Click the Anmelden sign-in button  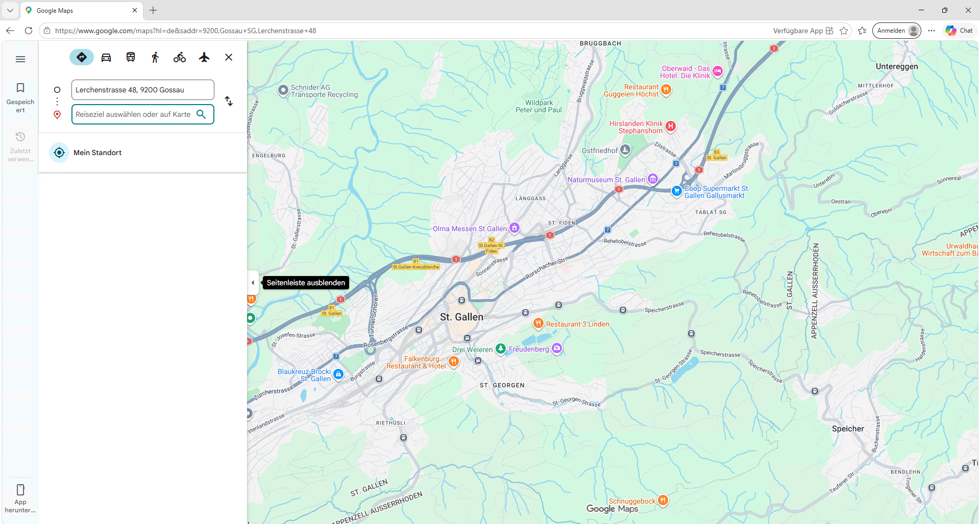tap(897, 31)
